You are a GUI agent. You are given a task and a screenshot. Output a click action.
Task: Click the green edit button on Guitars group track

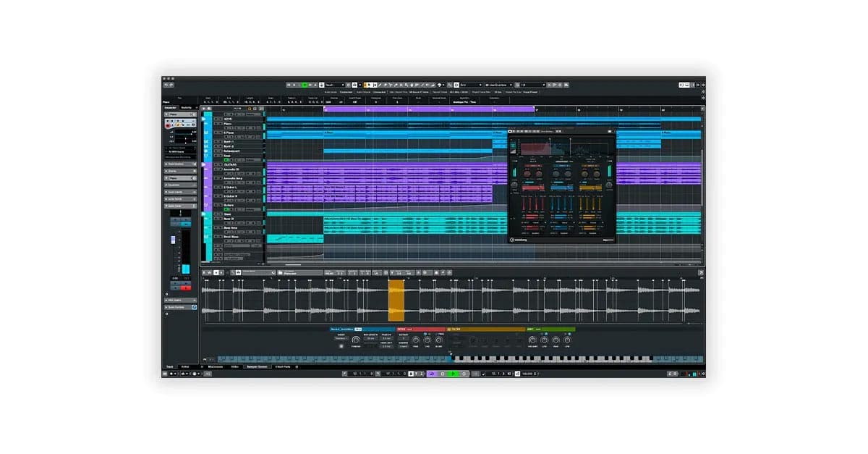pyautogui.click(x=226, y=209)
